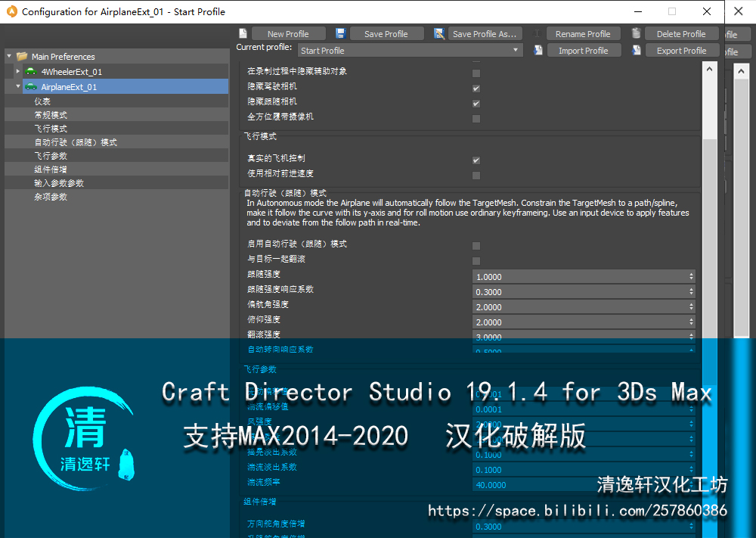
Task: Uncheck the 隐藏驾驶相机 checkbox
Action: [476, 89]
